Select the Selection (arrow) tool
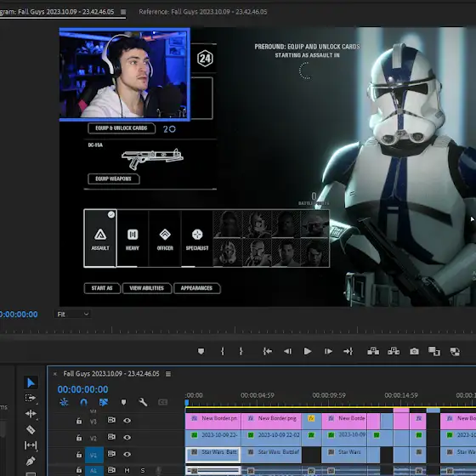The height and width of the screenshot is (476, 476). pyautogui.click(x=31, y=382)
